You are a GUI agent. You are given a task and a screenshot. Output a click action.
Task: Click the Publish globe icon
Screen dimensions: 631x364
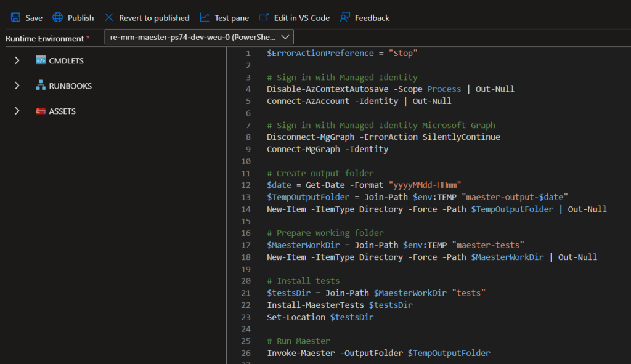pyautogui.click(x=57, y=17)
